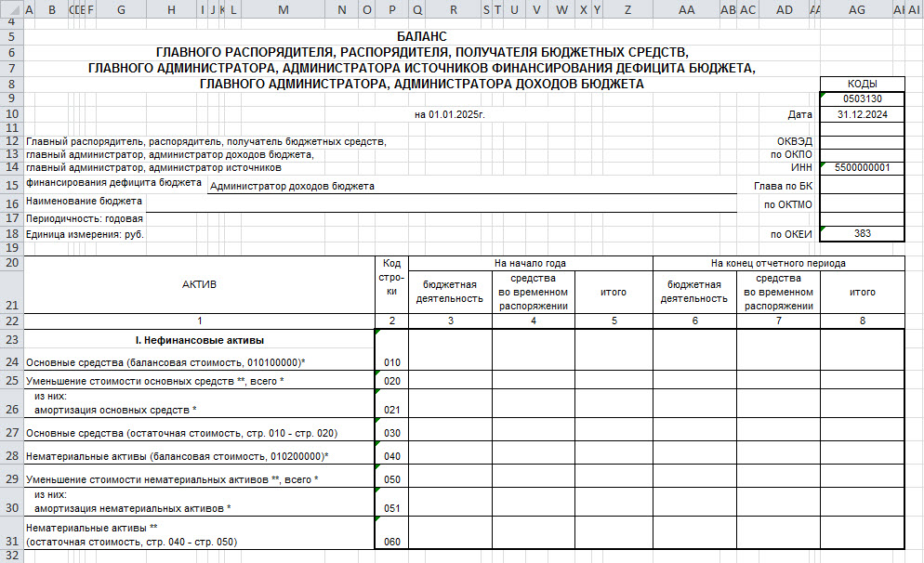Click "Единица измерения: руб." text

tap(85, 234)
